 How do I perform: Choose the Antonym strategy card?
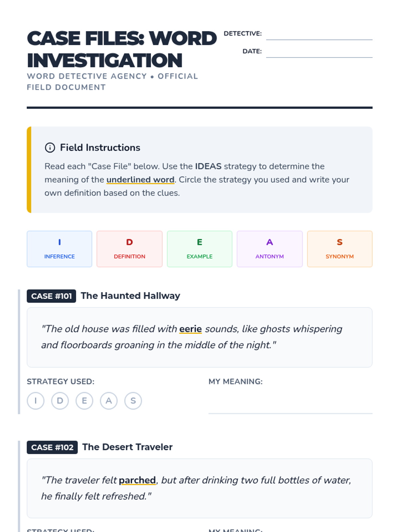270,249
